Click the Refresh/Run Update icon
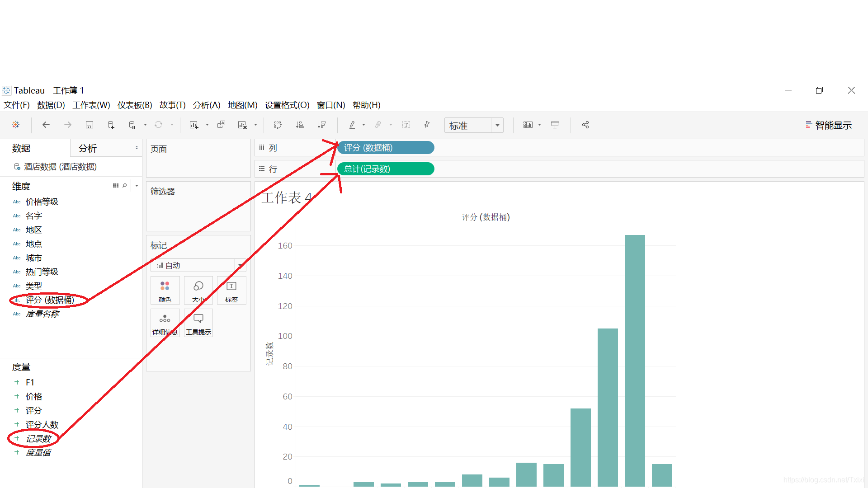The height and width of the screenshot is (488, 868). click(158, 125)
